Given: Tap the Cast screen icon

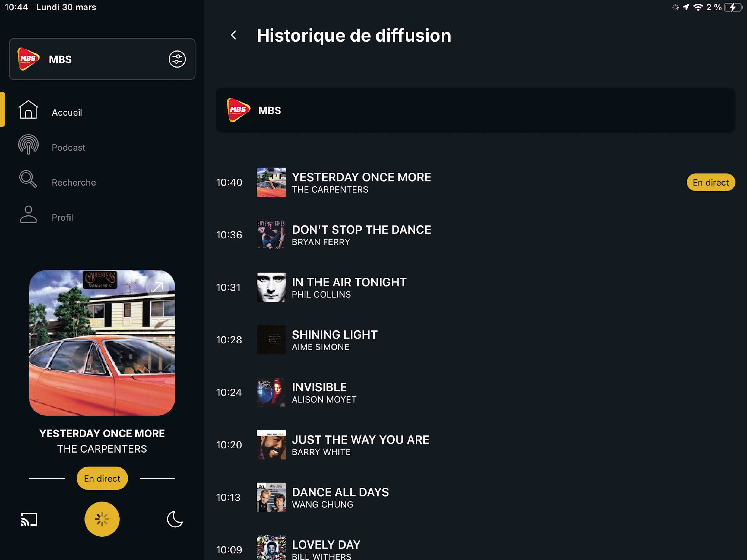Looking at the screenshot, I should coord(29,519).
